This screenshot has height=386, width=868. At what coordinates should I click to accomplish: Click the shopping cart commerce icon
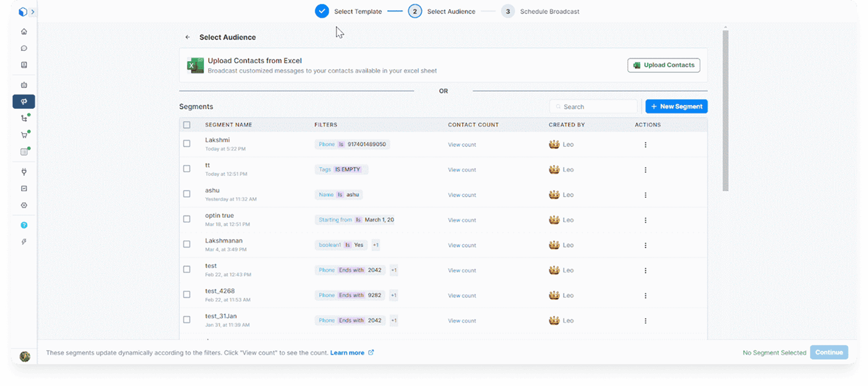[x=24, y=135]
